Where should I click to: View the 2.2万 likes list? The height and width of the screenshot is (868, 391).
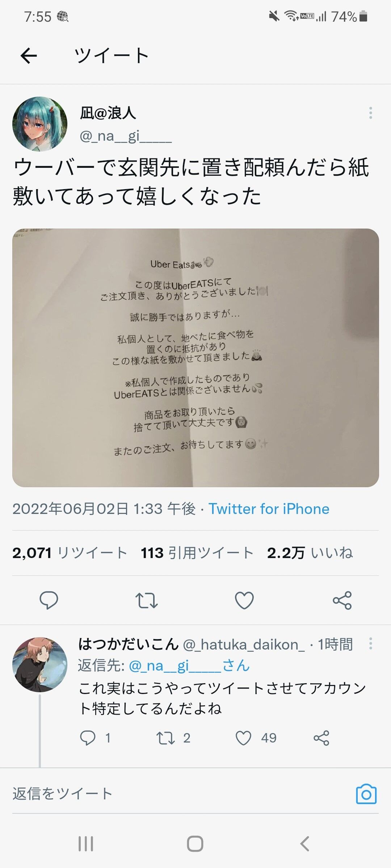coord(310,553)
